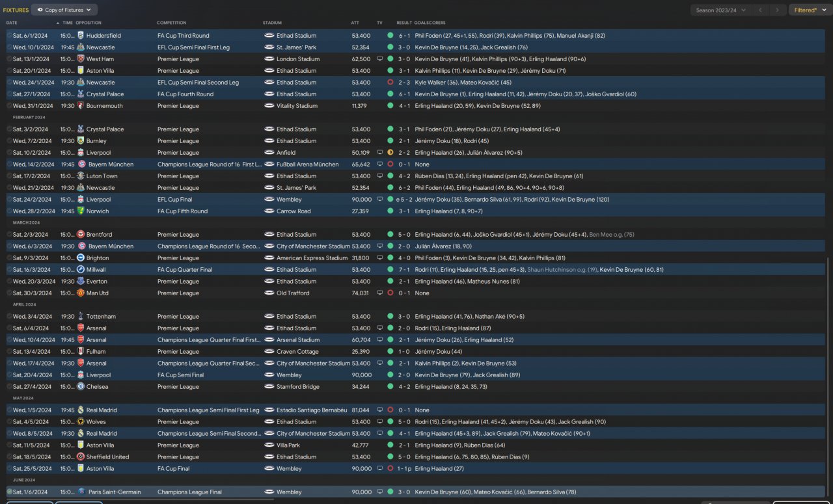833x504 pixels.
Task: Click the stadium icon beside Old Trafford
Action: click(269, 293)
